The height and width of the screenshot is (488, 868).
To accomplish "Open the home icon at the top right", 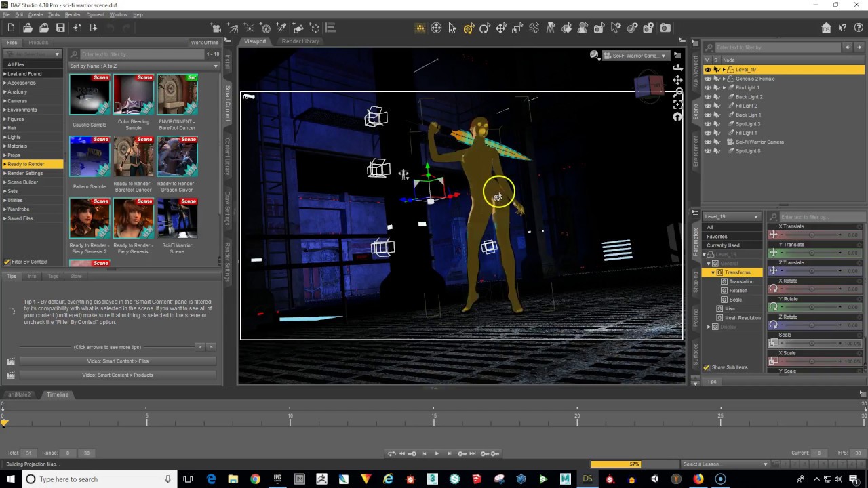I will [x=826, y=28].
